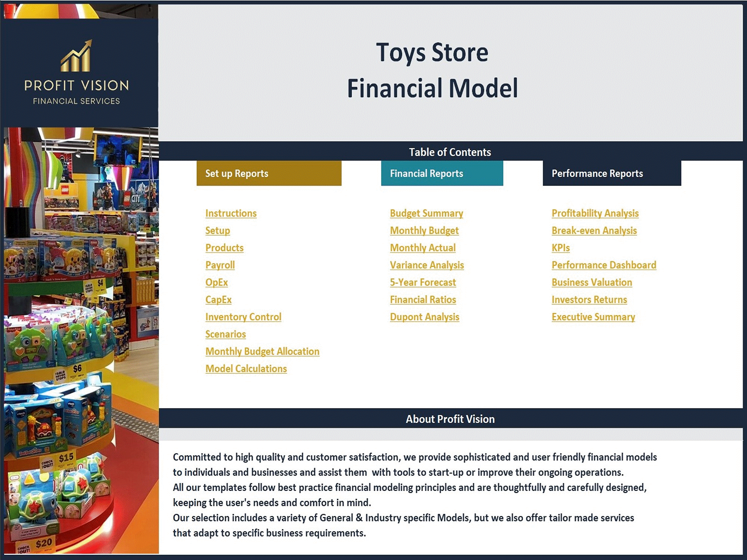Screen dimensions: 747x560
Task: Open the Inventory Control section
Action: [x=244, y=317]
